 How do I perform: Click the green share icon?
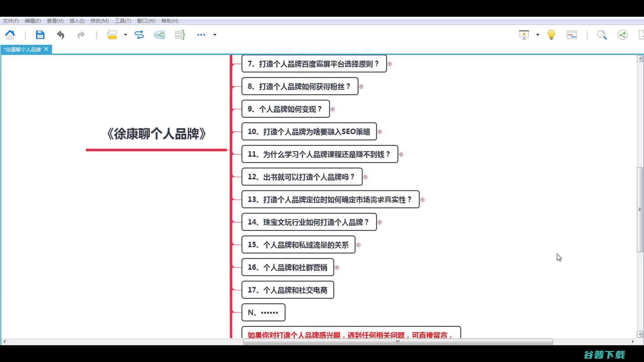click(x=623, y=35)
